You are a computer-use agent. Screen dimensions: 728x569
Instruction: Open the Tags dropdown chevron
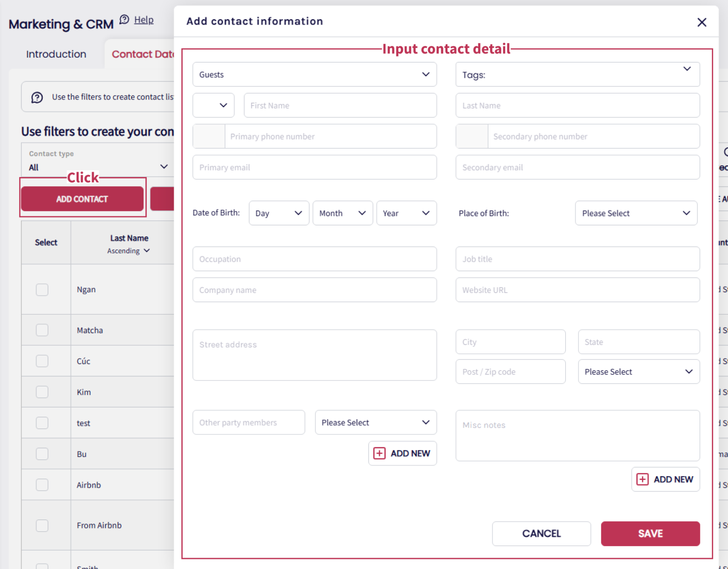pyautogui.click(x=687, y=69)
